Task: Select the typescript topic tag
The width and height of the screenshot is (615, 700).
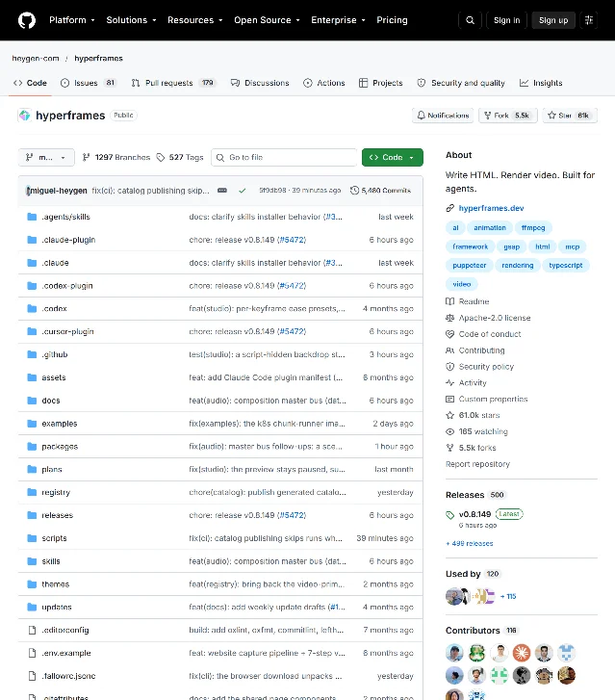Action: click(x=566, y=266)
